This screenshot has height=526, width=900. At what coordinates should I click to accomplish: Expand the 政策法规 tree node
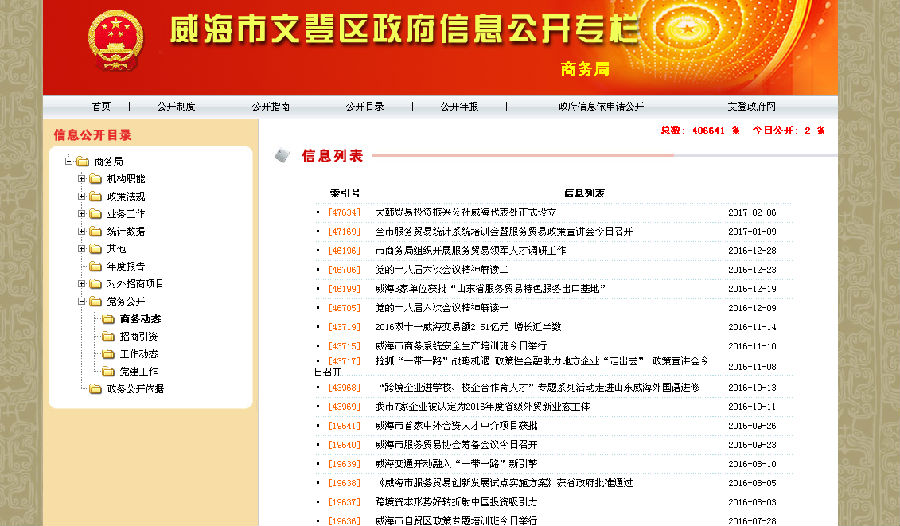(81, 197)
